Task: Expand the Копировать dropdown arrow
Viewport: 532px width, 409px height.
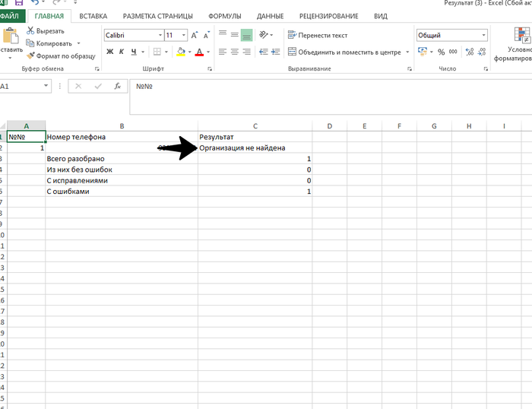Action: coord(78,43)
